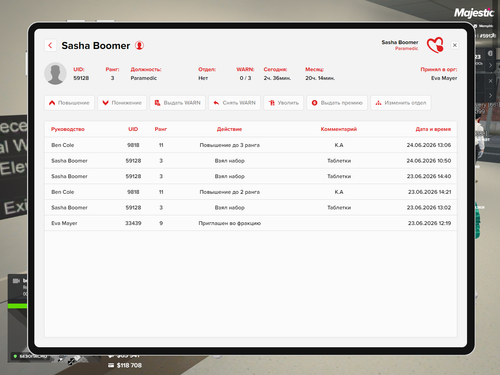Click the Уволить fire button
The height and width of the screenshot is (375, 500).
284,103
